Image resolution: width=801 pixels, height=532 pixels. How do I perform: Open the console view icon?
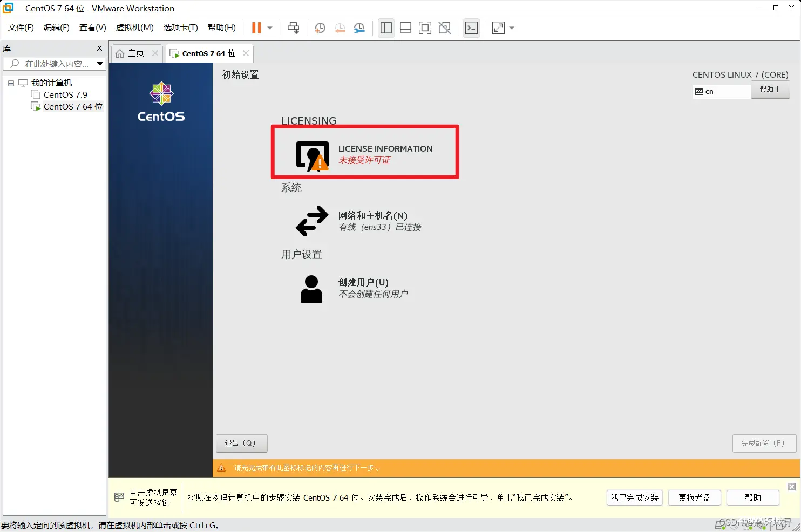pyautogui.click(x=471, y=28)
